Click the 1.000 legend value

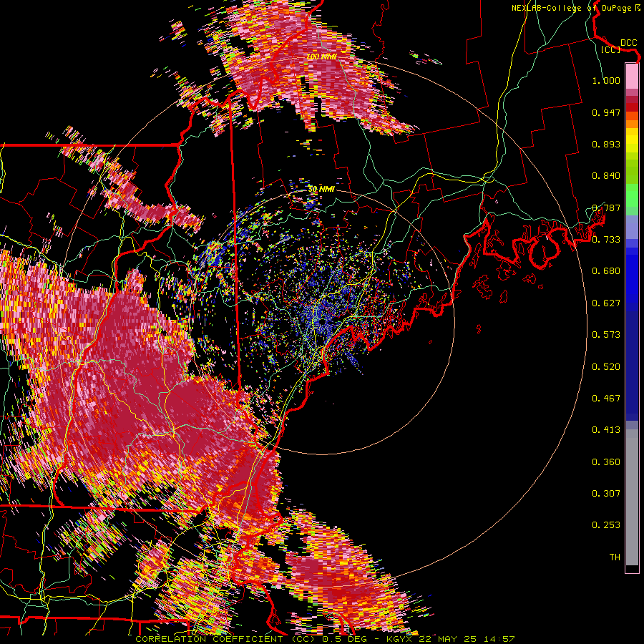click(606, 80)
